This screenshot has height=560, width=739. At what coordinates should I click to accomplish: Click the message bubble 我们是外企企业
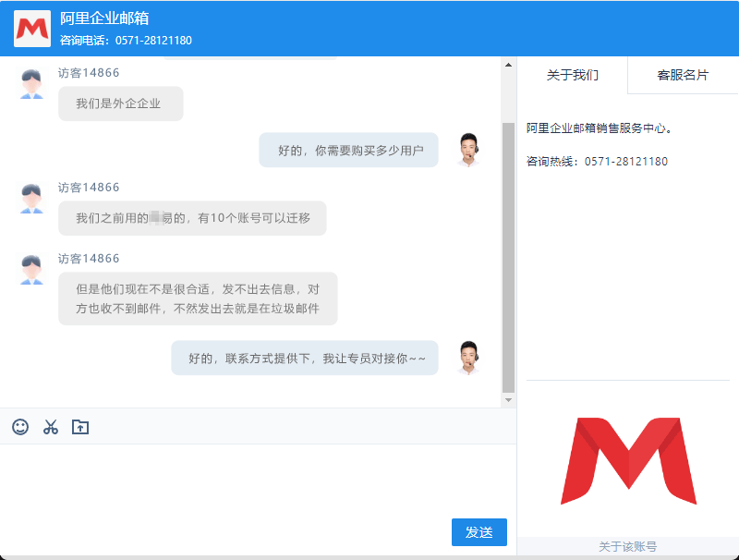coord(121,103)
